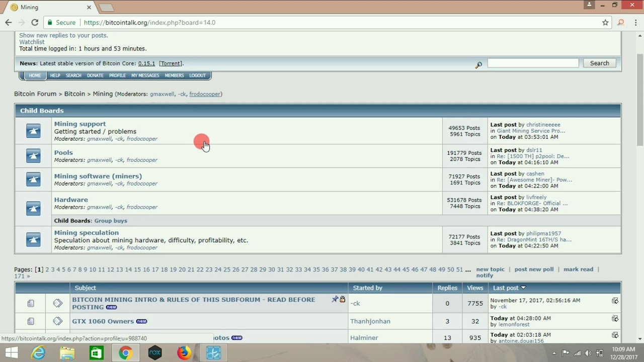Open Chrome from taskbar

coord(126,353)
